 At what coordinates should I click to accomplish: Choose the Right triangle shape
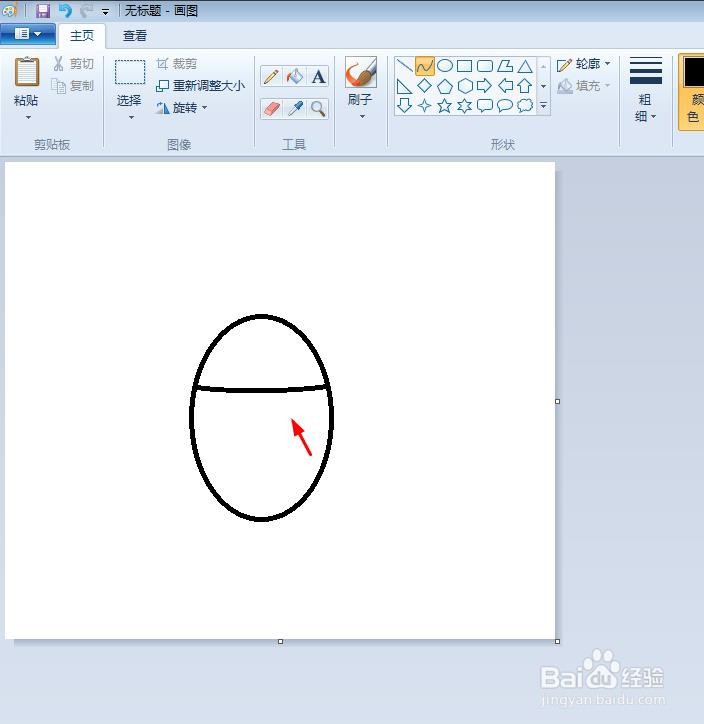point(404,86)
